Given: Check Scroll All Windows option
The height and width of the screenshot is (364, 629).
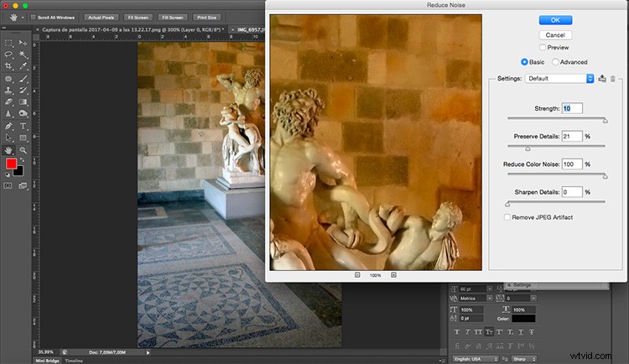Looking at the screenshot, I should point(34,18).
